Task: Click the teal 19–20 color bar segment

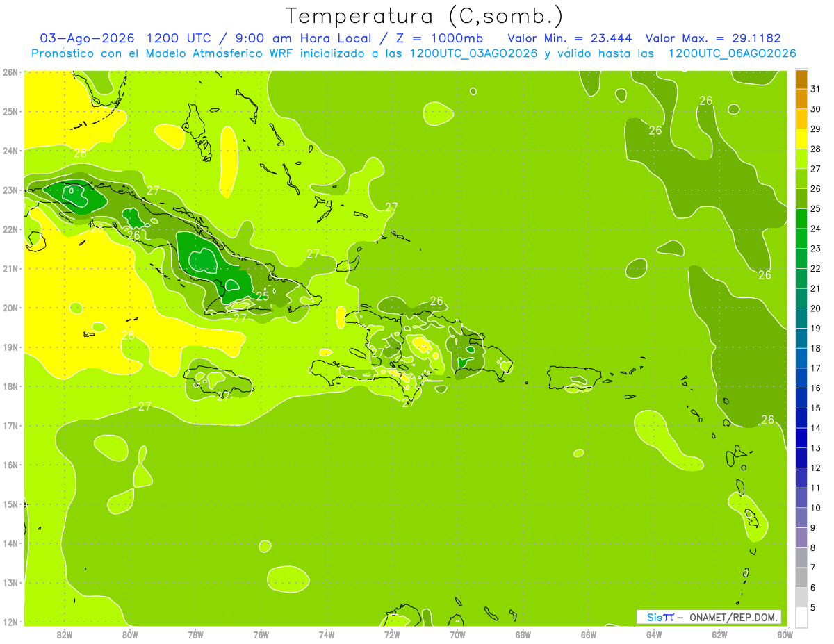Action: coord(801,318)
